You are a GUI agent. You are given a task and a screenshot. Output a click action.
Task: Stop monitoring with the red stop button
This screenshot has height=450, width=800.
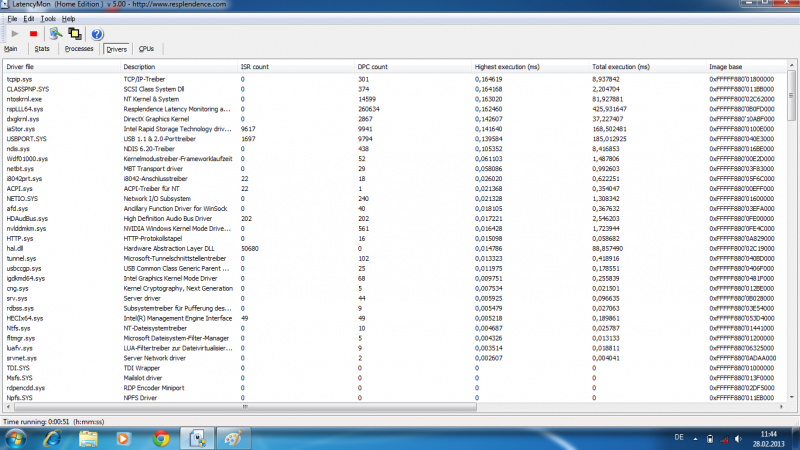34,34
